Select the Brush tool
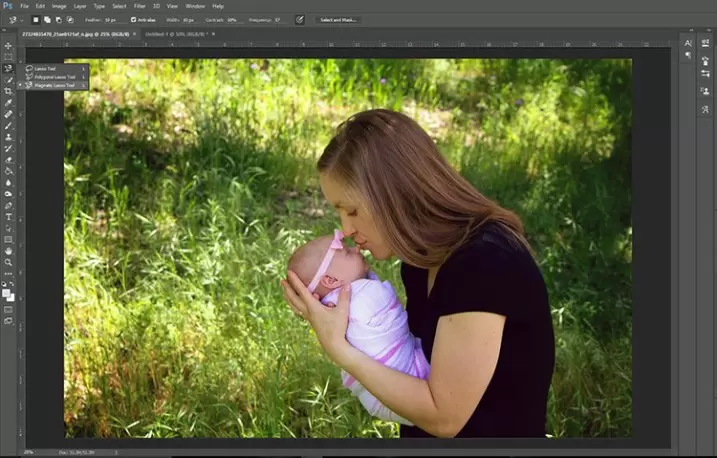The image size is (717, 458). [x=8, y=126]
